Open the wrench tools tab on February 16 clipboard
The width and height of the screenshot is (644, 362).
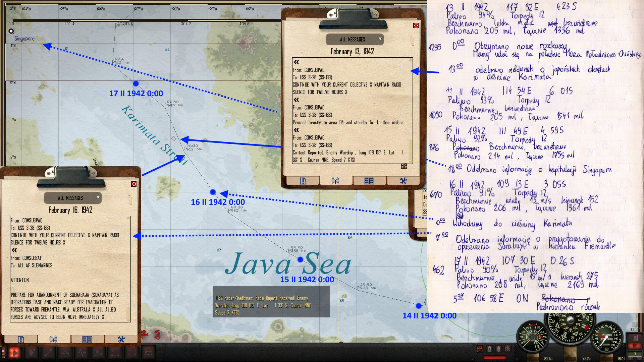click(121, 340)
